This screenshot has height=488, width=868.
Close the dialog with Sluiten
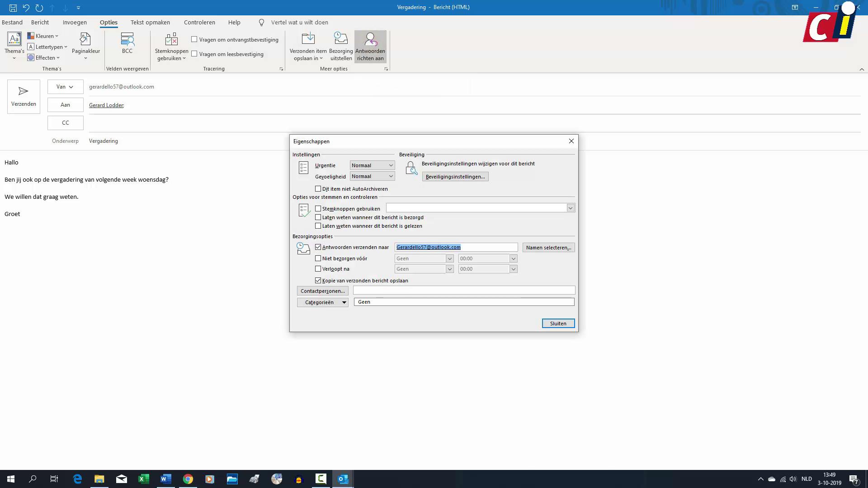(558, 323)
